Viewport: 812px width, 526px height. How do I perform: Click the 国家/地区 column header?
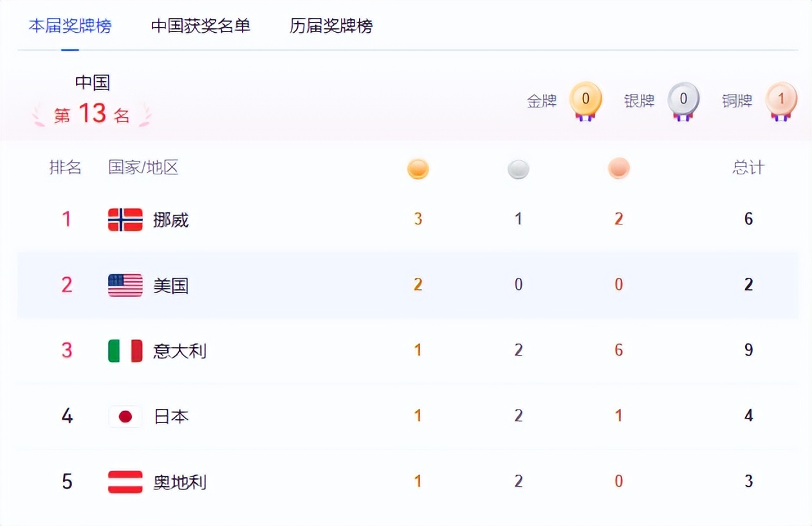tap(143, 168)
